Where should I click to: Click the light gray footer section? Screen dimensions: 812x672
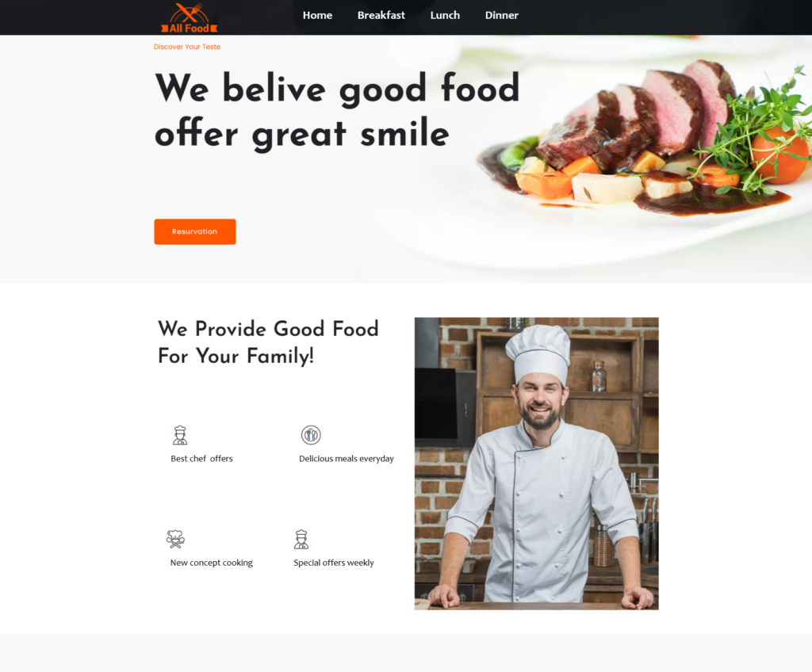pyautogui.click(x=406, y=653)
